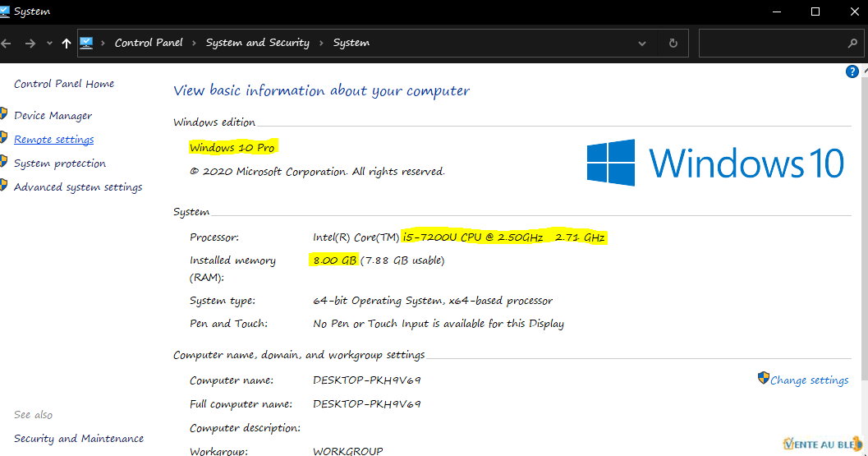Maximize the System window
This screenshot has width=868, height=456.
815,12
